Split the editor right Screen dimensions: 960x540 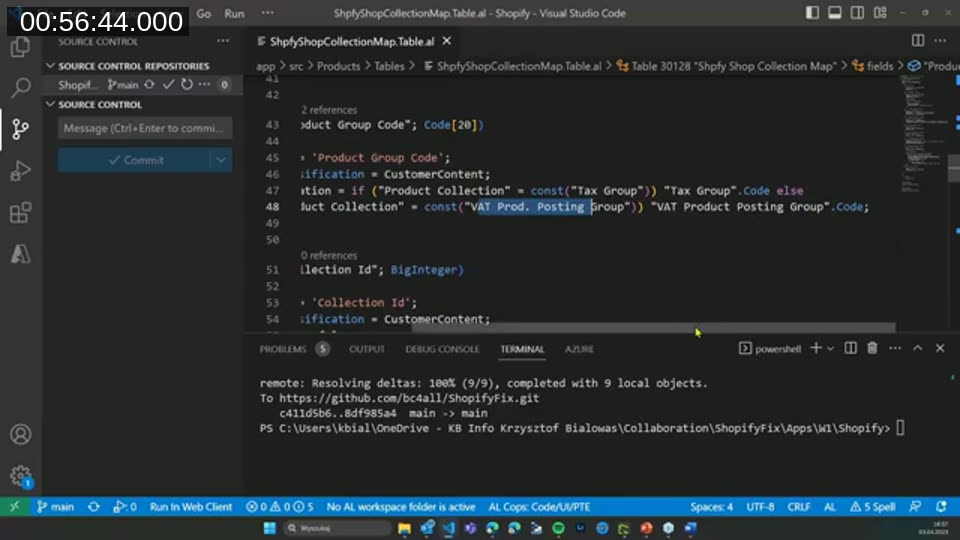918,41
